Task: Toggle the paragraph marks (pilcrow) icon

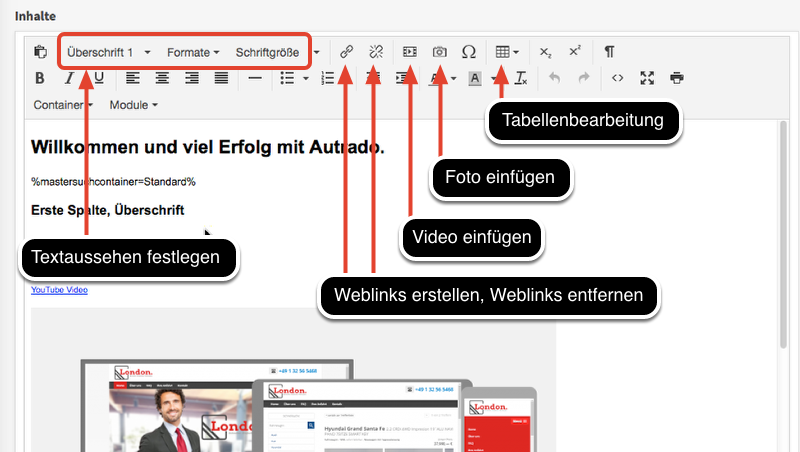Action: (609, 52)
